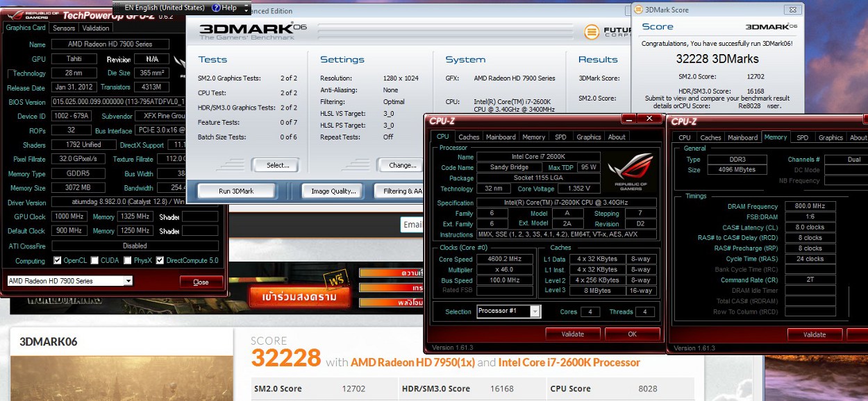Screen dimensions: 868x401
Task: Click Validate in the left CPU-Z window
Action: point(573,334)
